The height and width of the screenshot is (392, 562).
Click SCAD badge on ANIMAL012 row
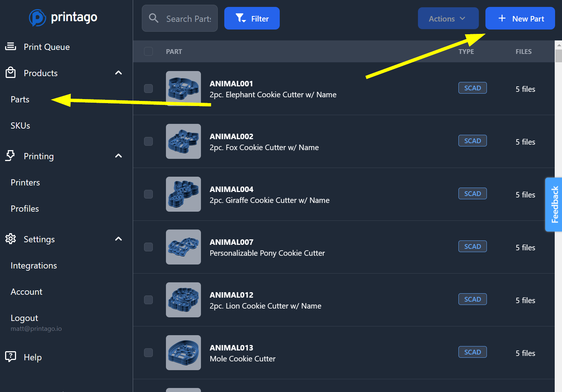[473, 299]
